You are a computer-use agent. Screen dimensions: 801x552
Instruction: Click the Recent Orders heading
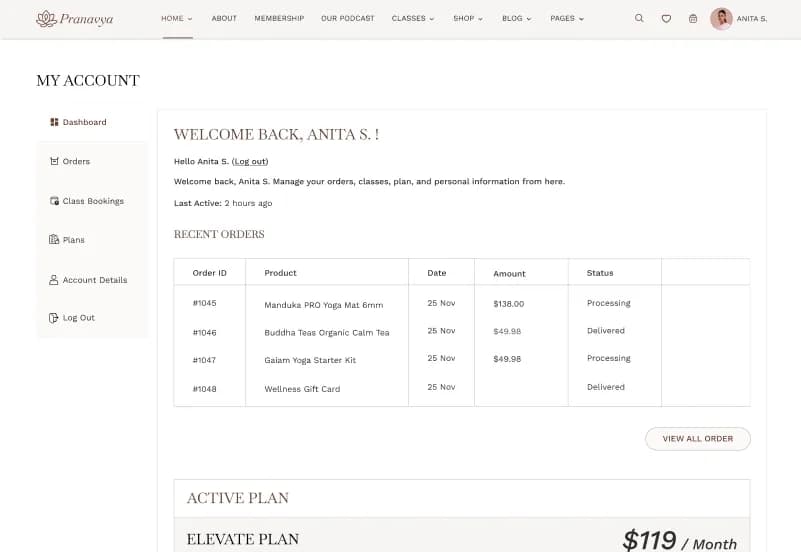[x=219, y=234]
